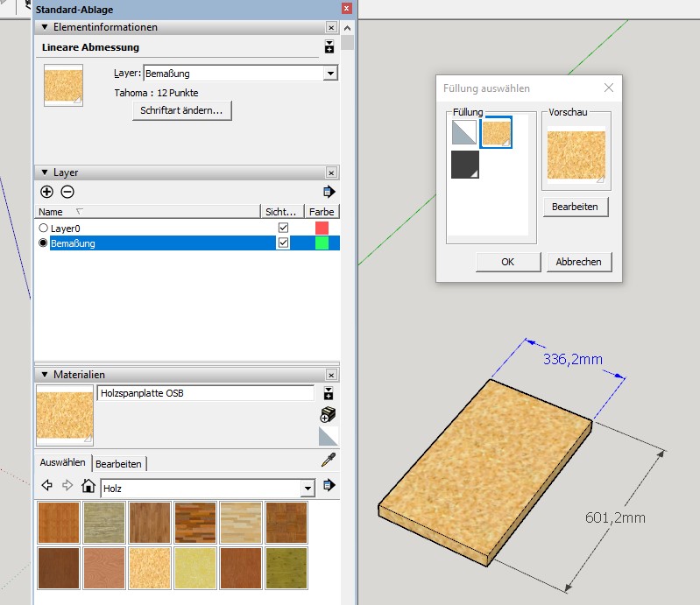Click the back arrow in Materialien
The width and height of the screenshot is (700, 605).
coord(47,486)
